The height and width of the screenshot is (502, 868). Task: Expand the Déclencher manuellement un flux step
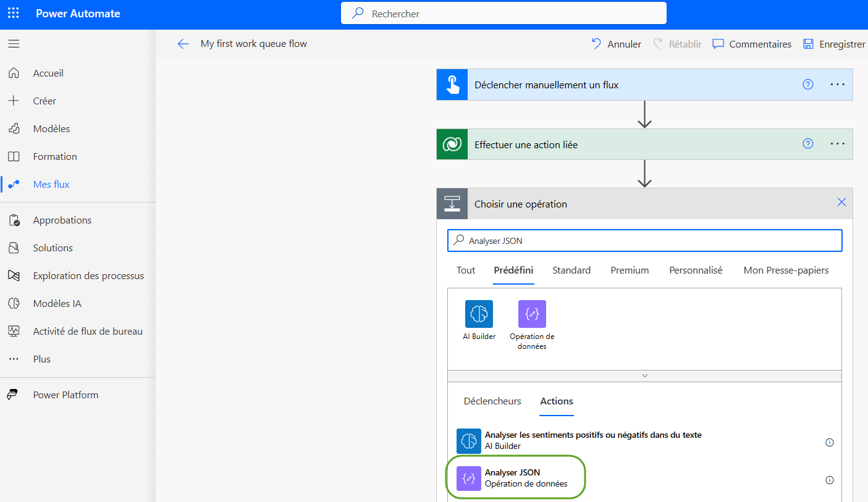pyautogui.click(x=644, y=85)
